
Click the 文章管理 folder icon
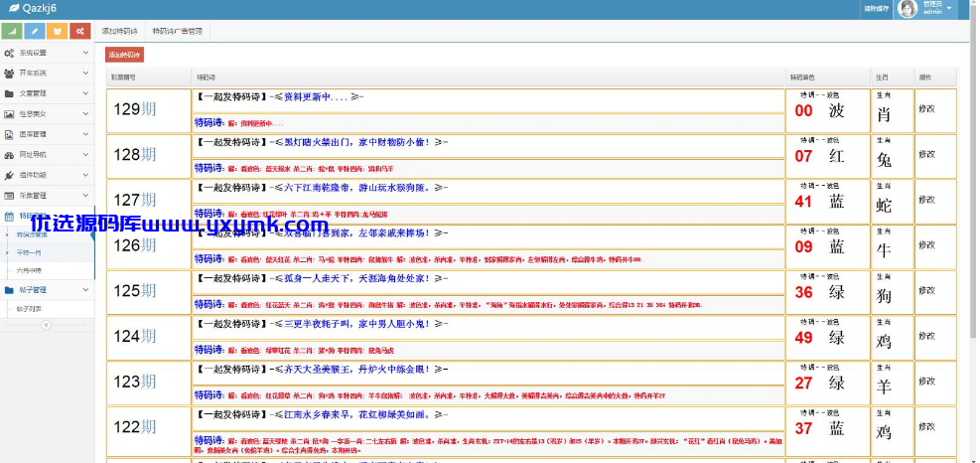pyautogui.click(x=9, y=93)
